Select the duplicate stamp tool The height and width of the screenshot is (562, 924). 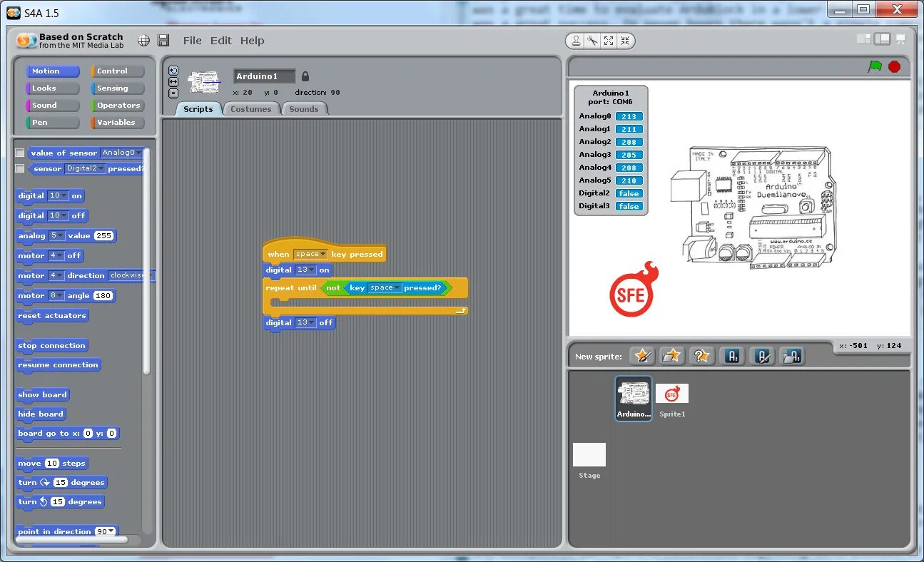577,41
